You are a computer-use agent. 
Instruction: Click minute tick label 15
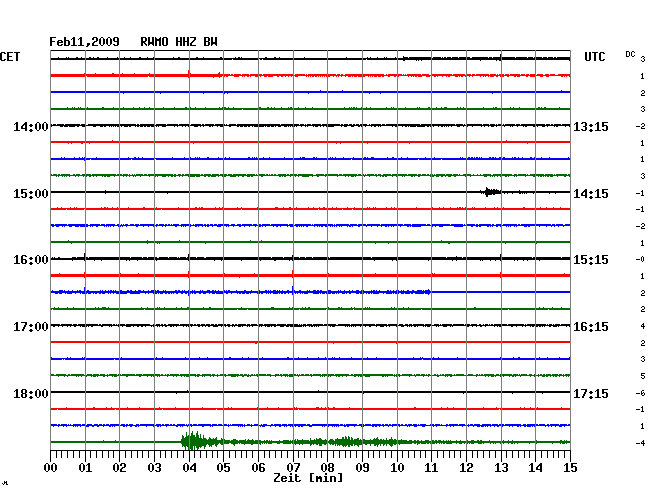[570, 467]
